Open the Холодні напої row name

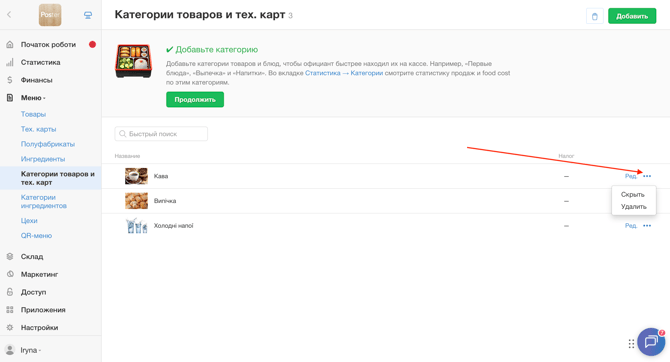[x=173, y=226]
